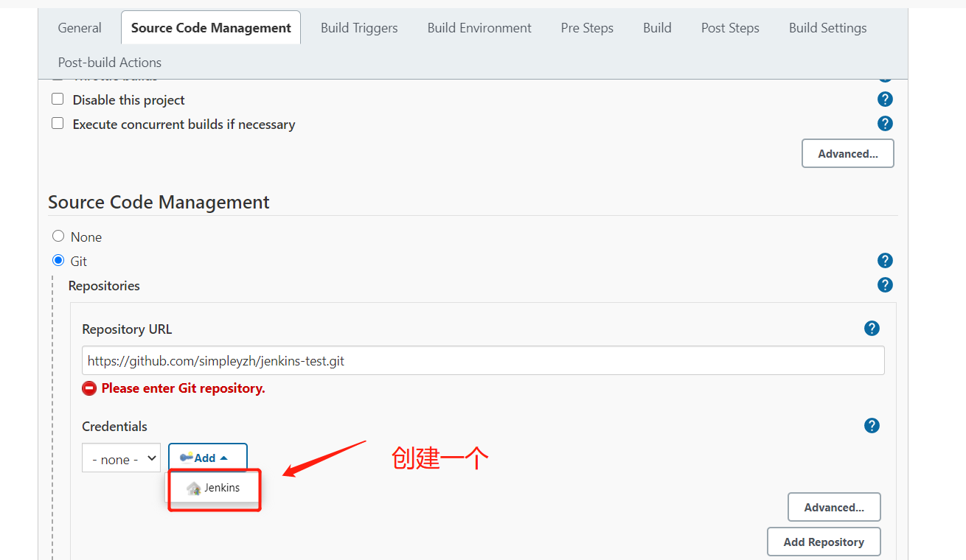Click the Credentials label
Image resolution: width=966 pixels, height=560 pixels.
coord(114,426)
